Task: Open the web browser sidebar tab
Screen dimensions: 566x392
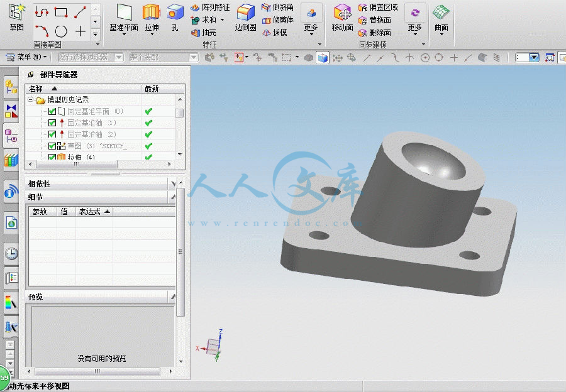Action: coord(11,222)
